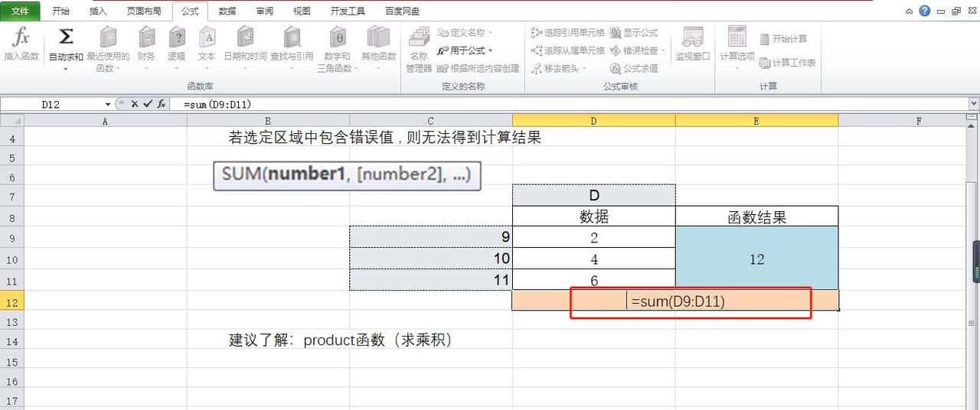The height and width of the screenshot is (410, 980).
Task: Switch to the 数据 tab
Action: 227,11
